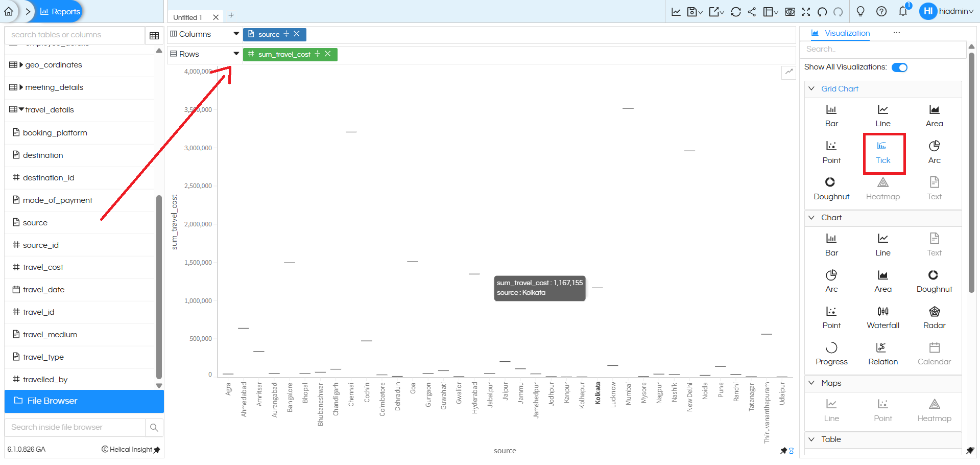Viewport: 980px width, 465px height.
Task: Expand the geo_cordinates table
Action: tap(21, 65)
